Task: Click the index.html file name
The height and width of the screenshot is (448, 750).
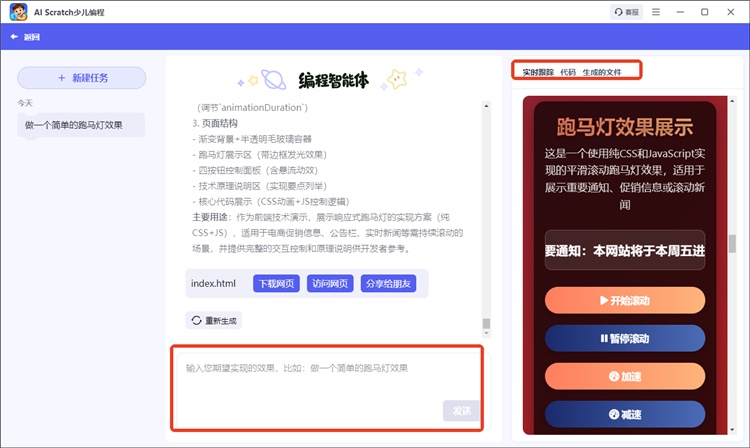Action: pos(213,284)
